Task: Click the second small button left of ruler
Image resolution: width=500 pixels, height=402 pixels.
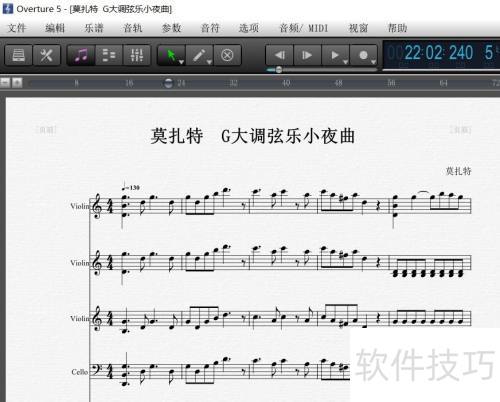Action: [17, 83]
